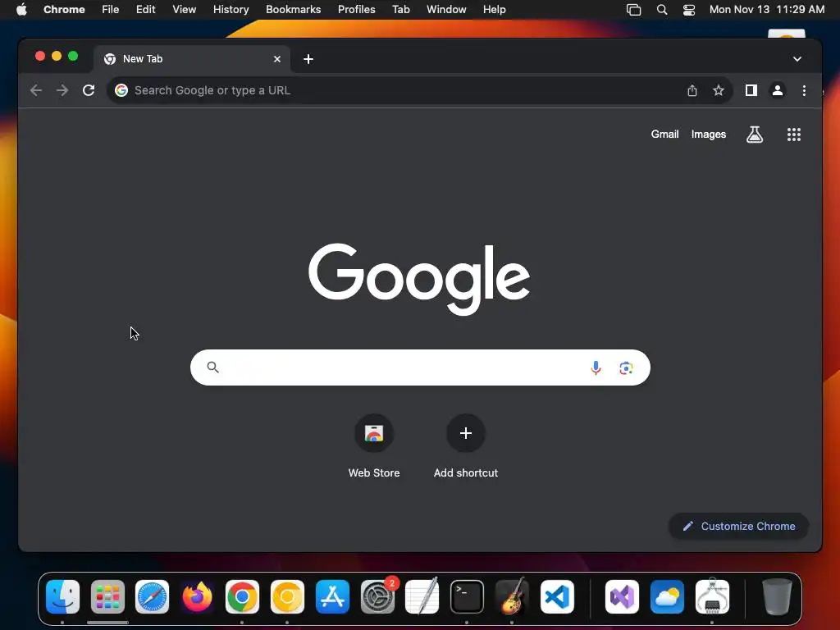Viewport: 840px width, 630px height.
Task: Open TextEdit from the Dock
Action: tap(422, 597)
